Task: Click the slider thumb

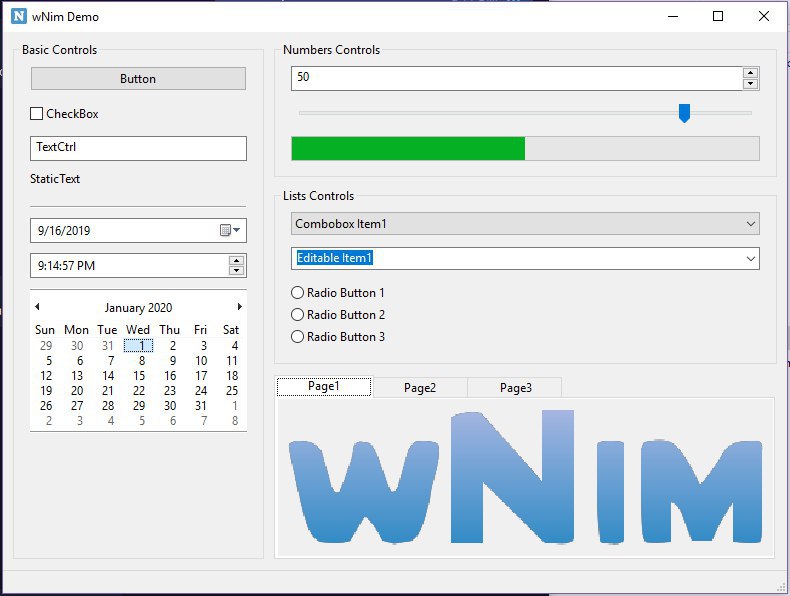Action: click(x=684, y=113)
